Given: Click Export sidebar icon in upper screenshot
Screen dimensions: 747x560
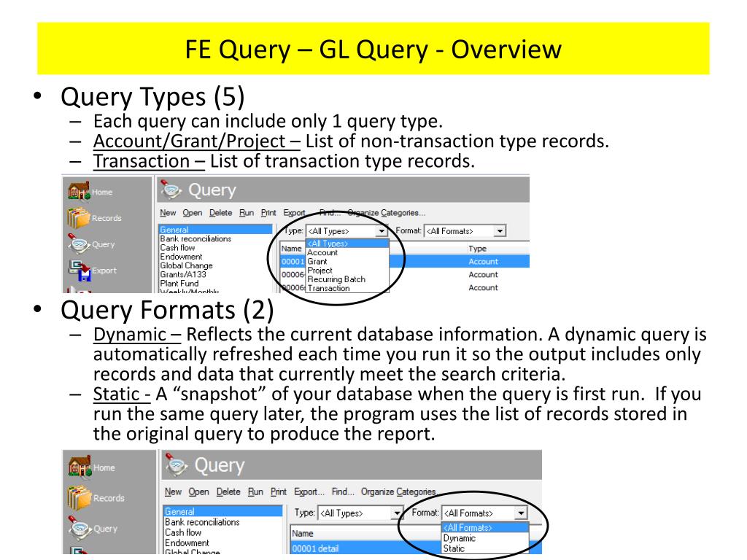Looking at the screenshot, I should pyautogui.click(x=79, y=270).
